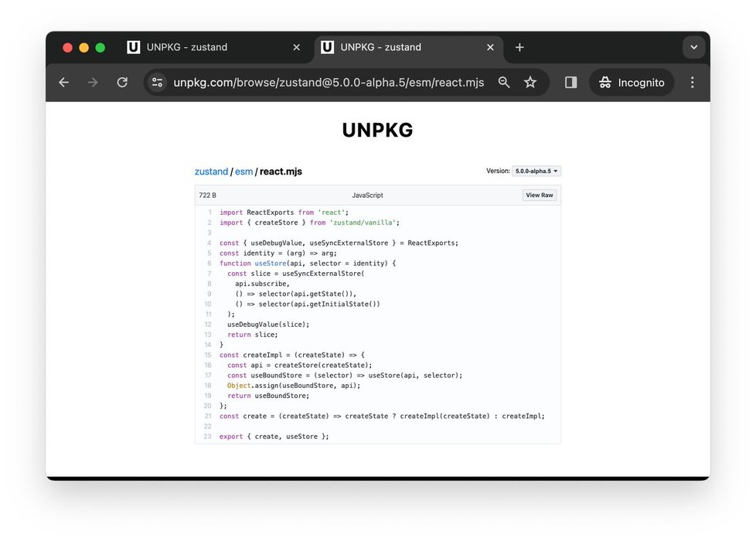This screenshot has width=756, height=541.
Task: Click the "function useStore" code line
Action: [308, 264]
